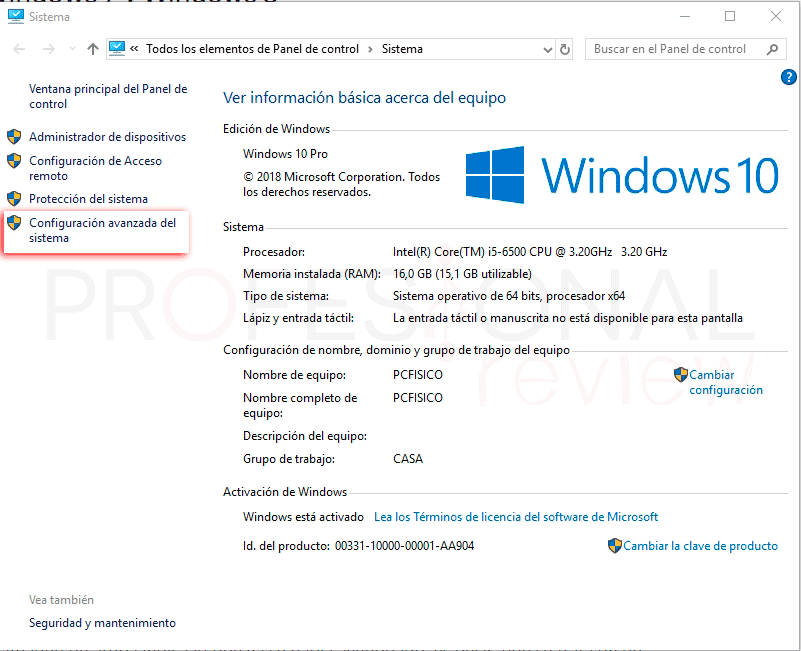The width and height of the screenshot is (801, 651).
Task: Read the Términos de licencia del software de Microsoft
Action: pos(516,517)
